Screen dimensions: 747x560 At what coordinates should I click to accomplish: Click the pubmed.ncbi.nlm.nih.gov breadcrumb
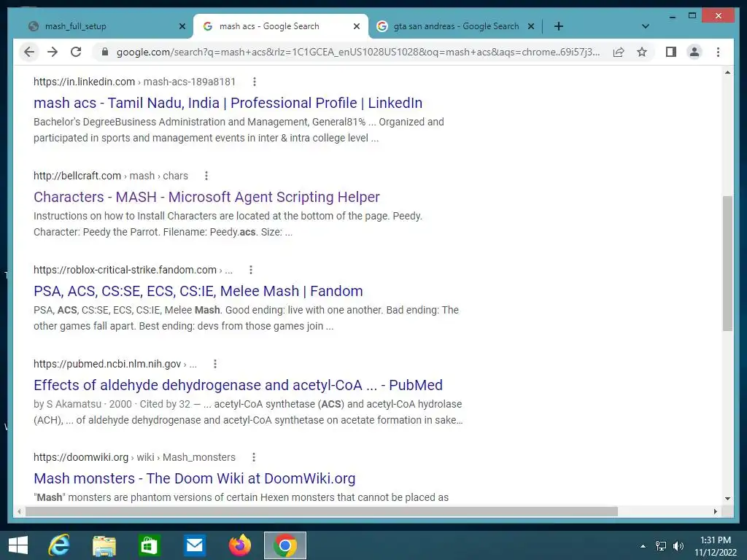115,364
